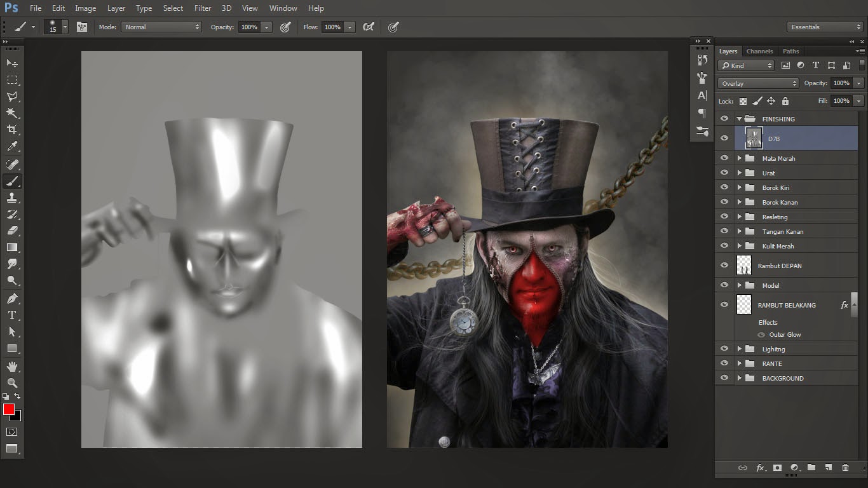Open Paragraph panel icon in dock
Screen dimensions: 868x488
pos(702,114)
